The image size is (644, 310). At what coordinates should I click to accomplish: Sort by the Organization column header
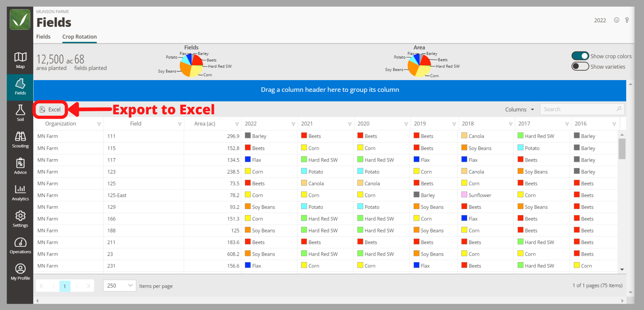[60, 124]
